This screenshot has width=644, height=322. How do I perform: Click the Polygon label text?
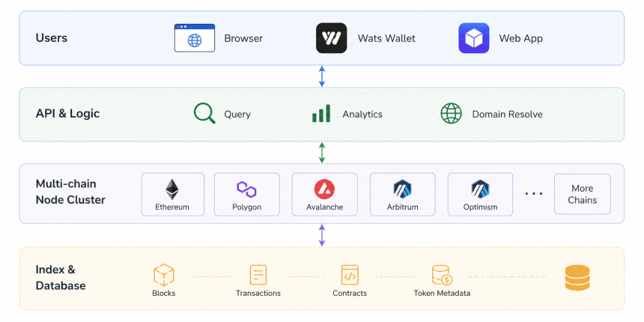pos(246,207)
